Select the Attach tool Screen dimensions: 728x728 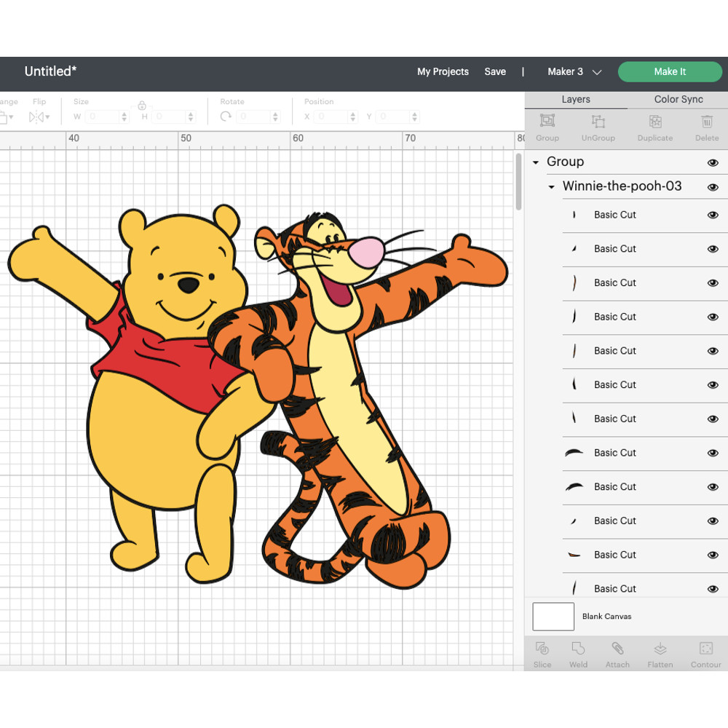[617, 654]
